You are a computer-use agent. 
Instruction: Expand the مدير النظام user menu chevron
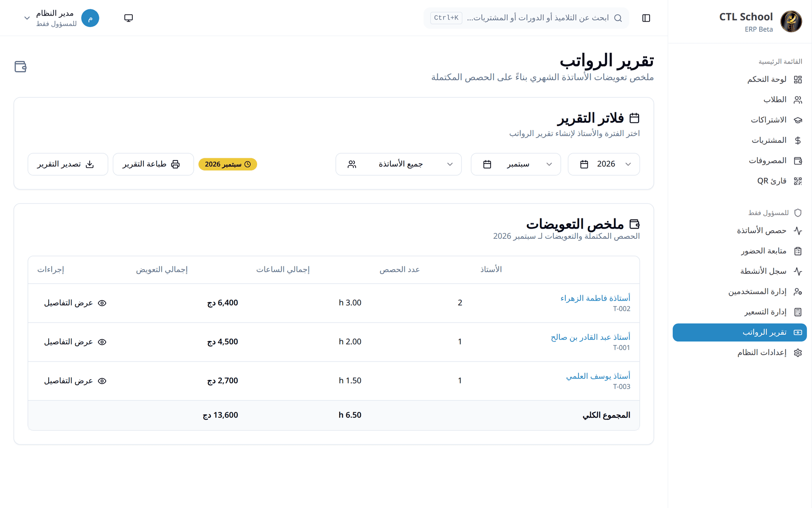coord(27,18)
